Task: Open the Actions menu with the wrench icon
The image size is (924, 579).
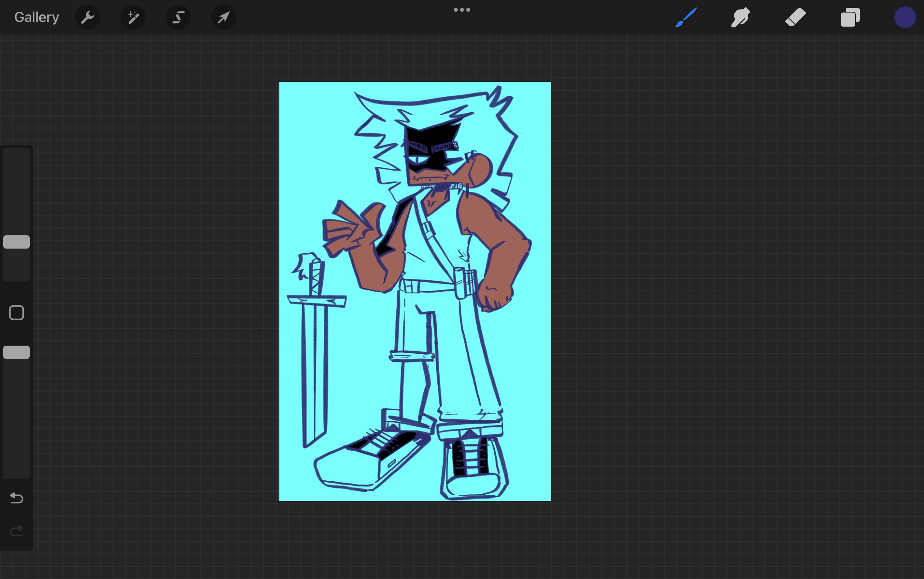Action: click(87, 17)
